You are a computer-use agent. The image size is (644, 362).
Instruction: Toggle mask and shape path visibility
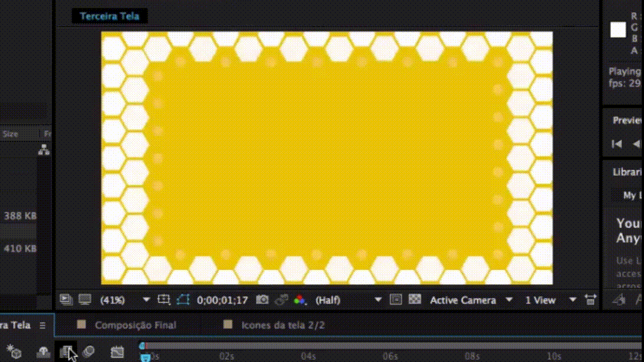click(x=183, y=300)
